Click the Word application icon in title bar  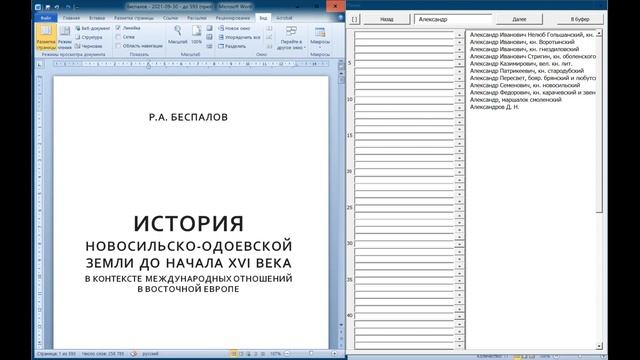point(38,7)
